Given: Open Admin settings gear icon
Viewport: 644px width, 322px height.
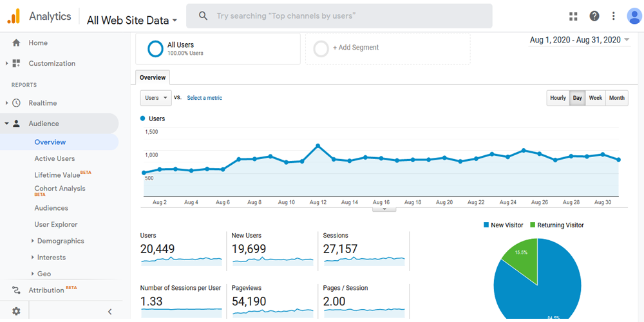Looking at the screenshot, I should click(x=16, y=311).
